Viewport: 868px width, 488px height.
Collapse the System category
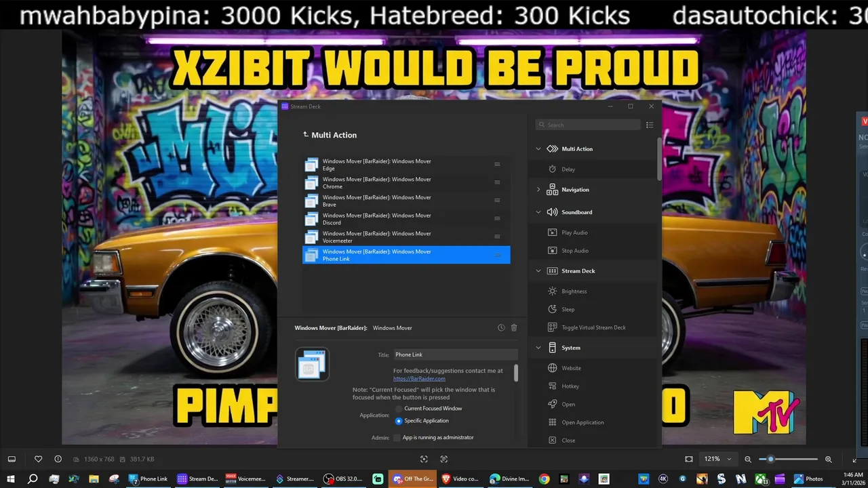538,348
